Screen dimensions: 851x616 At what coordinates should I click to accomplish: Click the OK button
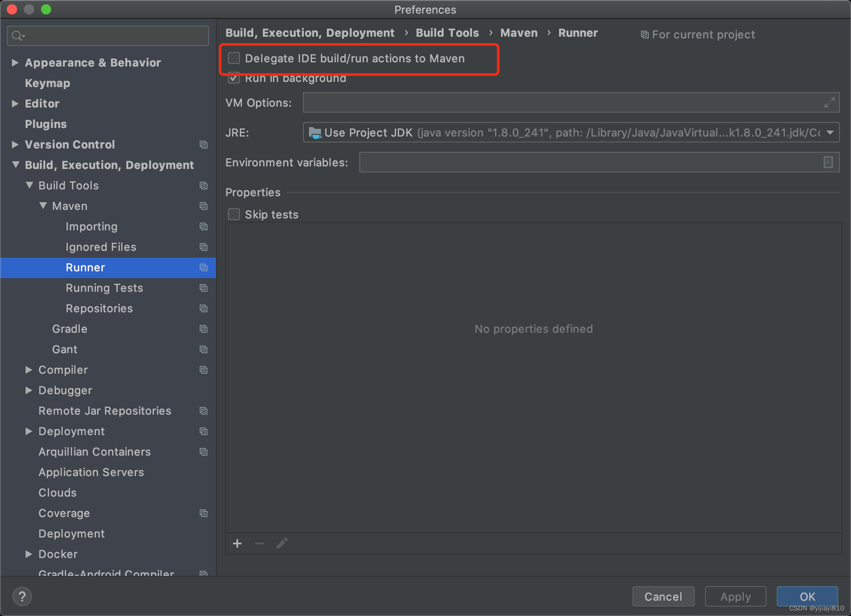[807, 596]
